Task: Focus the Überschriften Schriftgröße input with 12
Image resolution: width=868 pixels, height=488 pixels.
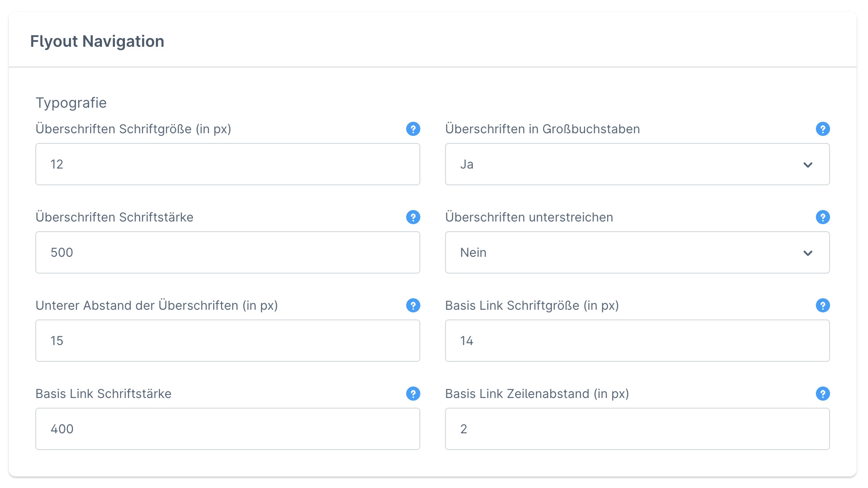Action: (x=227, y=164)
